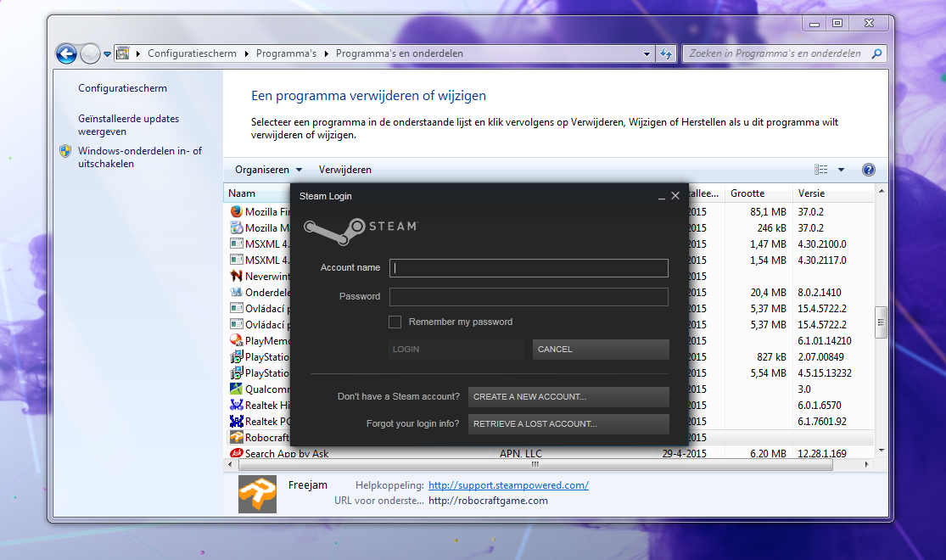Click the Back navigation arrow button

(x=66, y=53)
